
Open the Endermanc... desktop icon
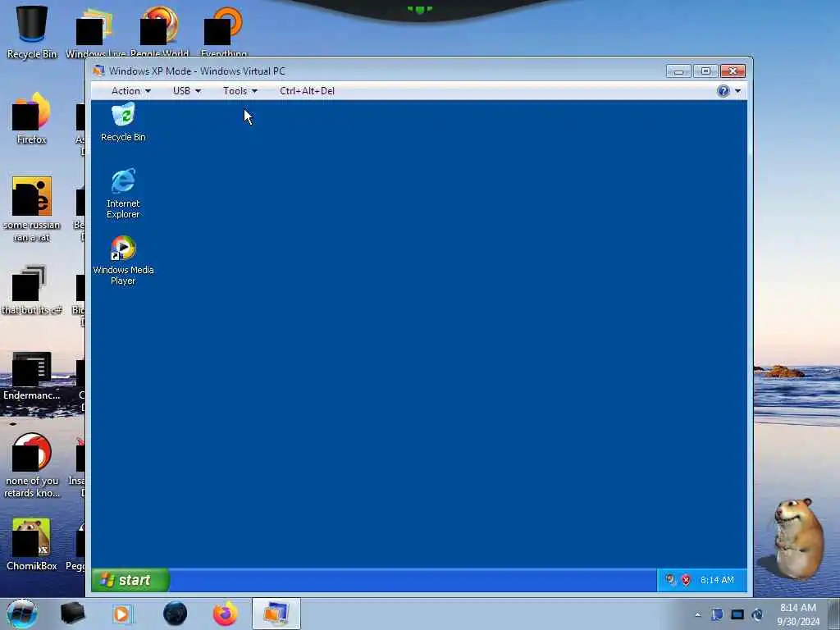pos(32,376)
